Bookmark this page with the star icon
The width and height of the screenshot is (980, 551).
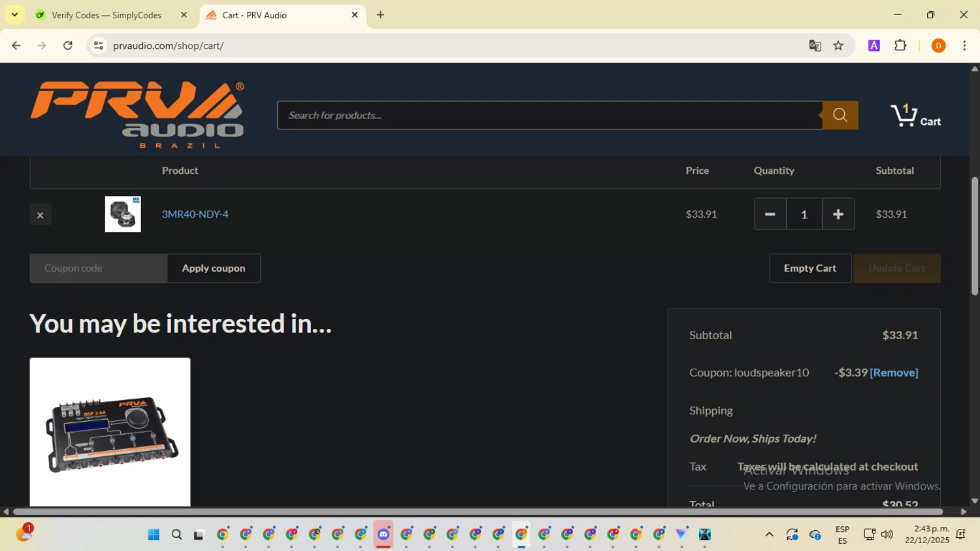pyautogui.click(x=838, y=46)
